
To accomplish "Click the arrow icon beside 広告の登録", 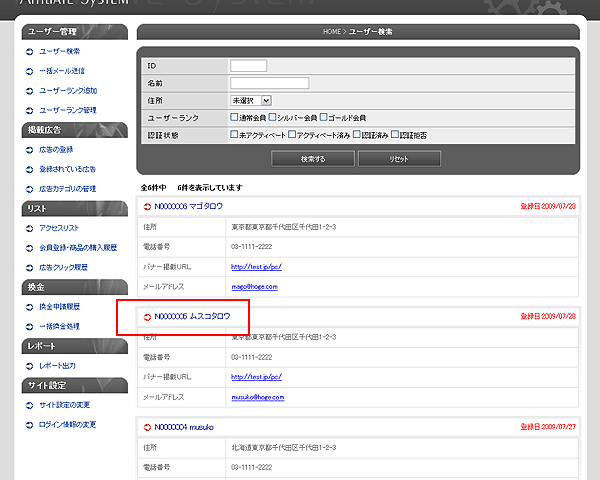I will click(x=29, y=149).
